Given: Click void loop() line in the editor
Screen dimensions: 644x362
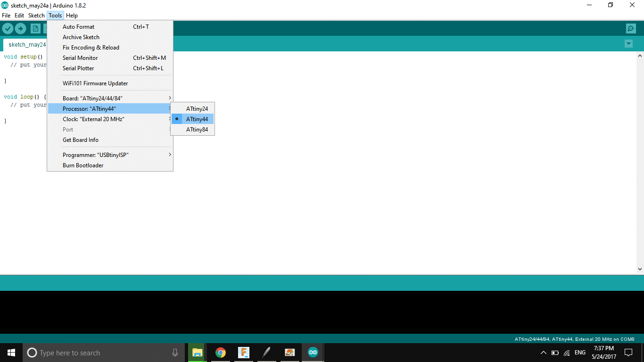Looking at the screenshot, I should (x=25, y=97).
